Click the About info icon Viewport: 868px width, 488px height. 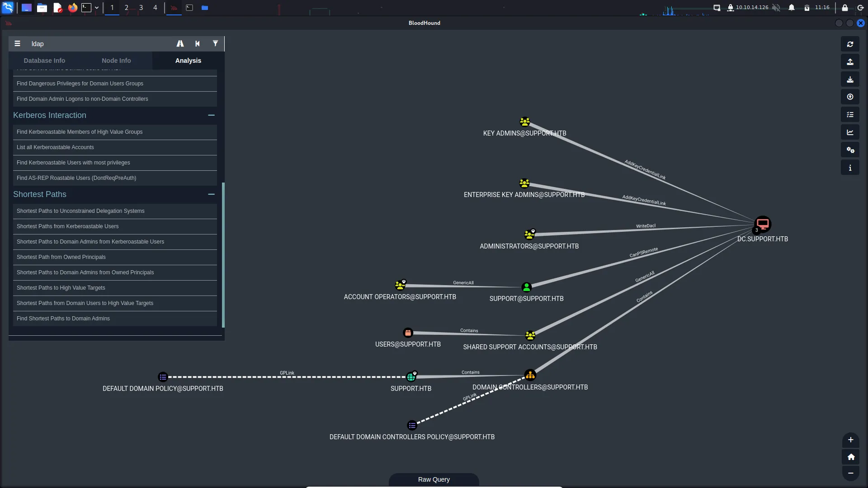point(850,168)
